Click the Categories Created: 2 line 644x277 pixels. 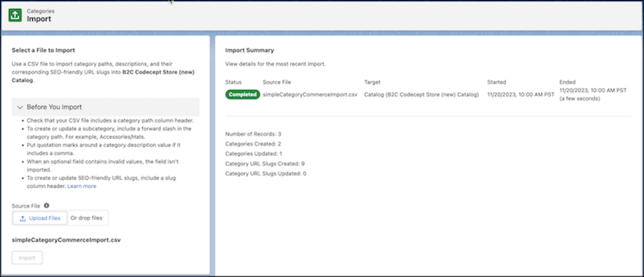coord(252,144)
